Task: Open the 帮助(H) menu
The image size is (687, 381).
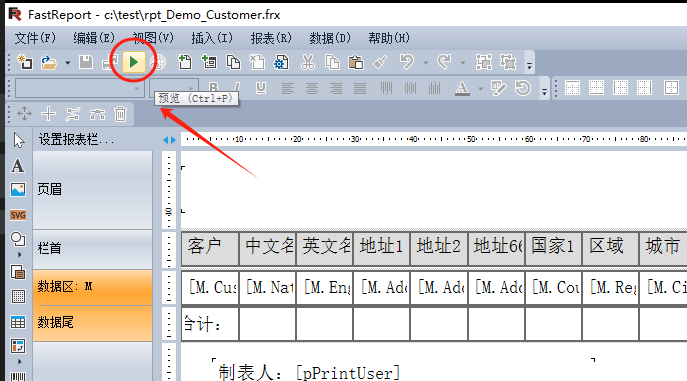Action: pos(389,39)
